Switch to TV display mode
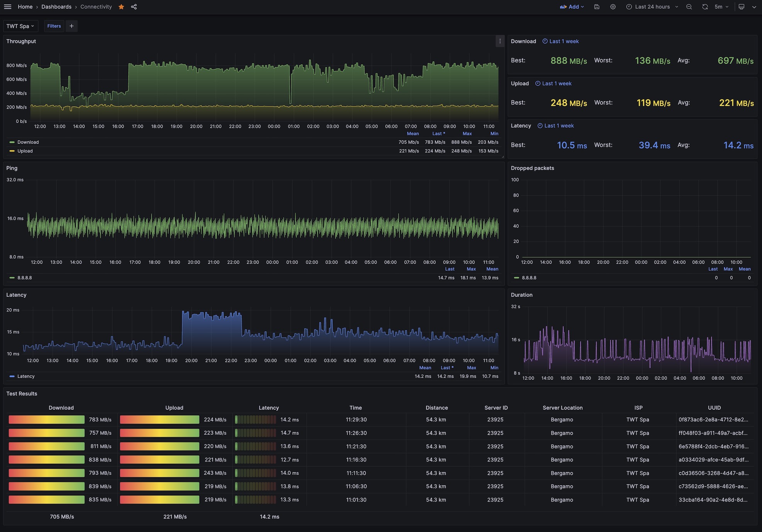Screen dimensions: 762x532 click(x=741, y=7)
